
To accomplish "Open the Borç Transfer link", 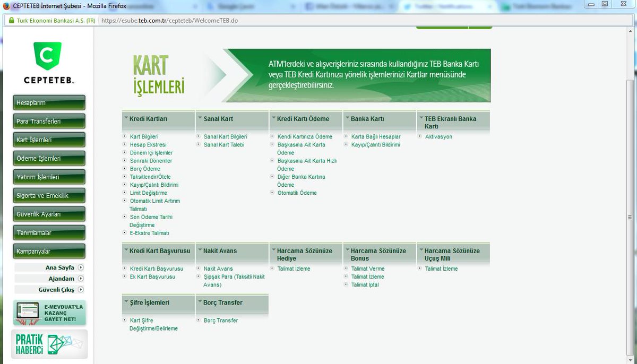I will (x=220, y=320).
